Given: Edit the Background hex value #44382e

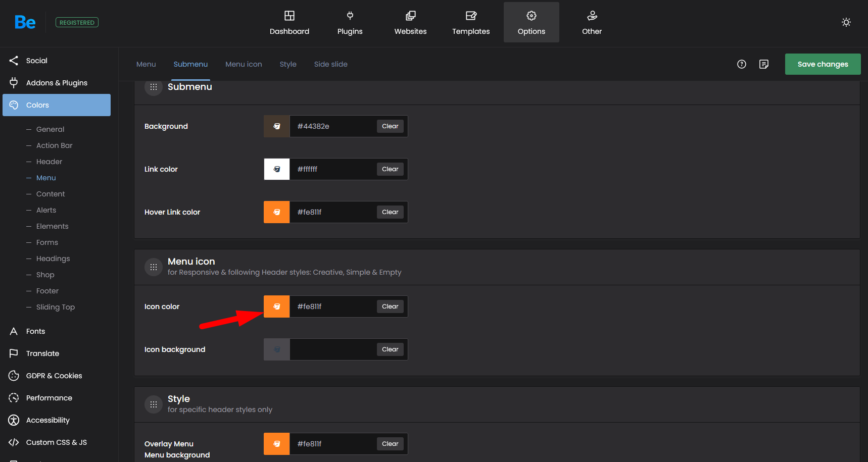Looking at the screenshot, I should pyautogui.click(x=332, y=126).
